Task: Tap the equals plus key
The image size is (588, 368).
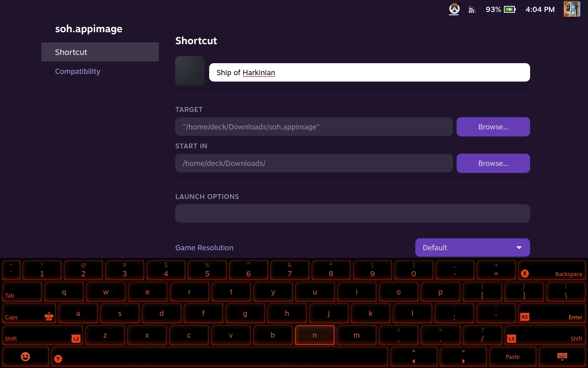Action: point(496,270)
